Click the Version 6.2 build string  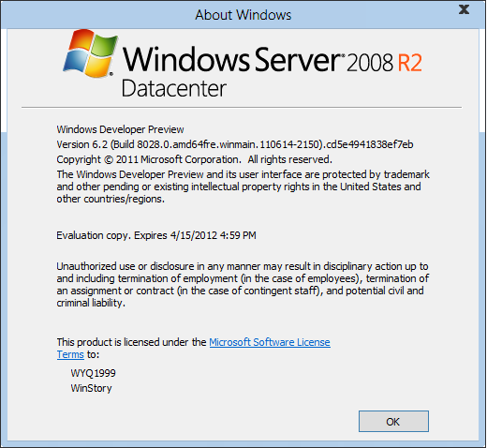(x=235, y=144)
